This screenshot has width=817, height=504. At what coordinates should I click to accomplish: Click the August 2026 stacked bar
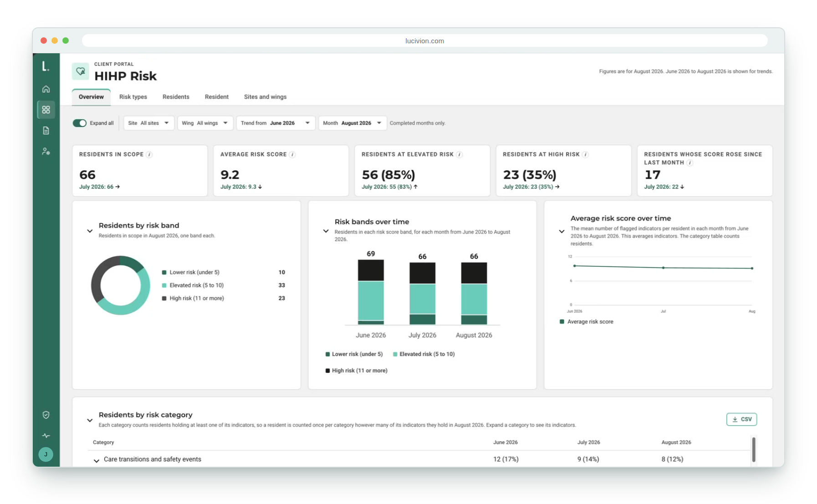pos(474,293)
